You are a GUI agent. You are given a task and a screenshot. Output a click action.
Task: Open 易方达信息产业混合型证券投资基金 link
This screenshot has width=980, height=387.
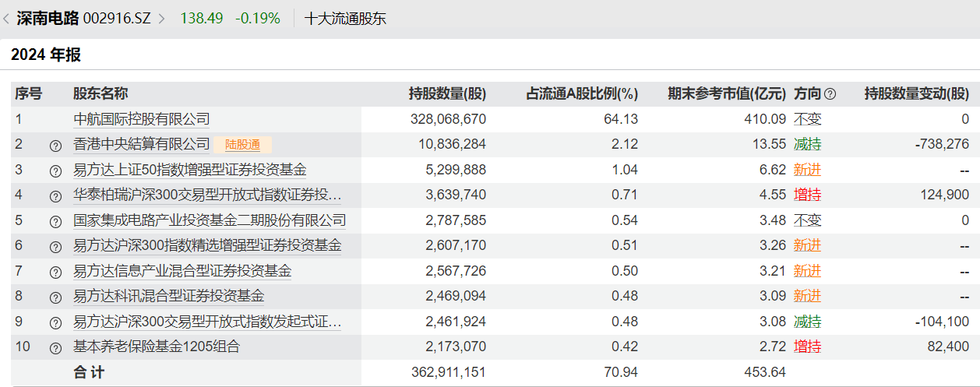(182, 271)
